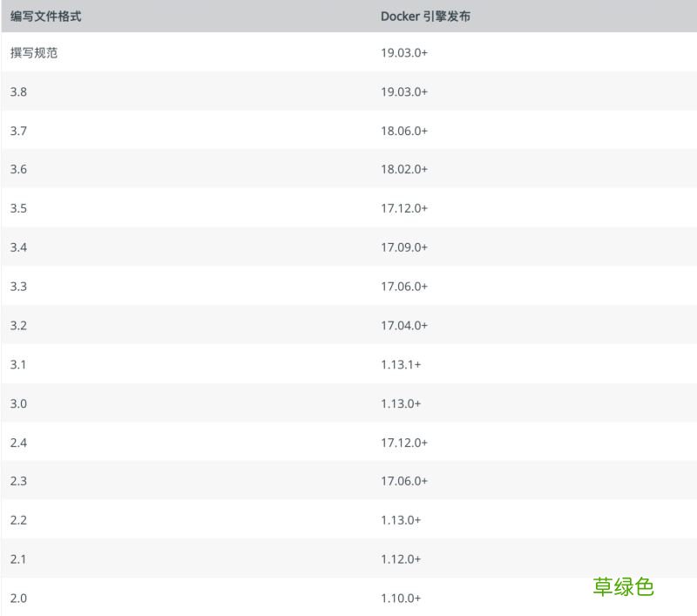Select the 3.3 file format cell

18,287
